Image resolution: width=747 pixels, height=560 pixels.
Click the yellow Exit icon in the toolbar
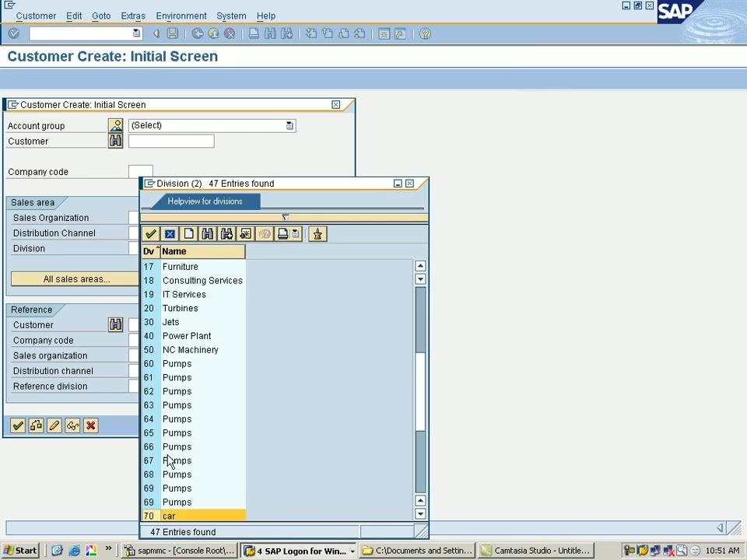pyautogui.click(x=213, y=33)
